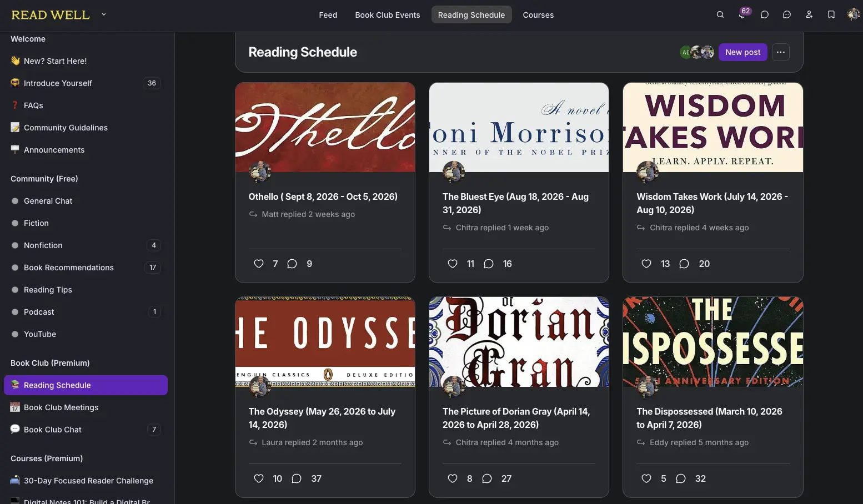Open the search icon in top bar
Viewport: 863px width, 504px height.
[720, 15]
